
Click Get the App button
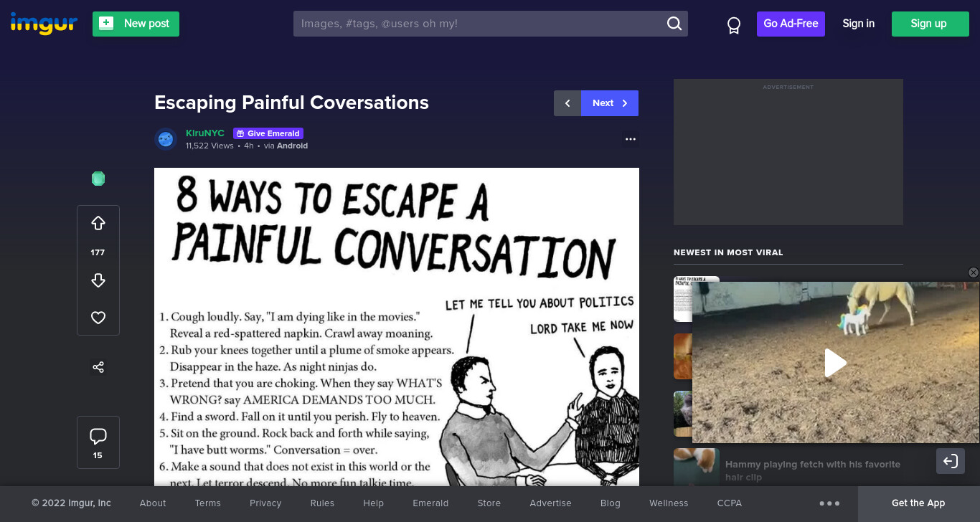click(x=918, y=503)
